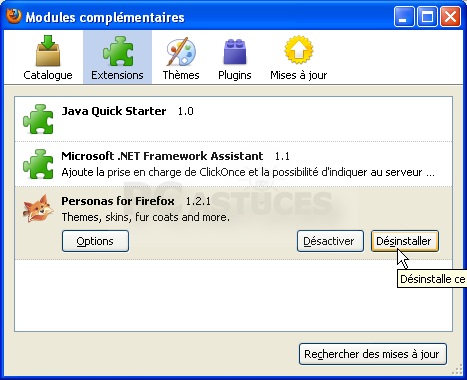The width and height of the screenshot is (467, 380).
Task: Click the Firefox logo in title bar
Action: point(14,16)
